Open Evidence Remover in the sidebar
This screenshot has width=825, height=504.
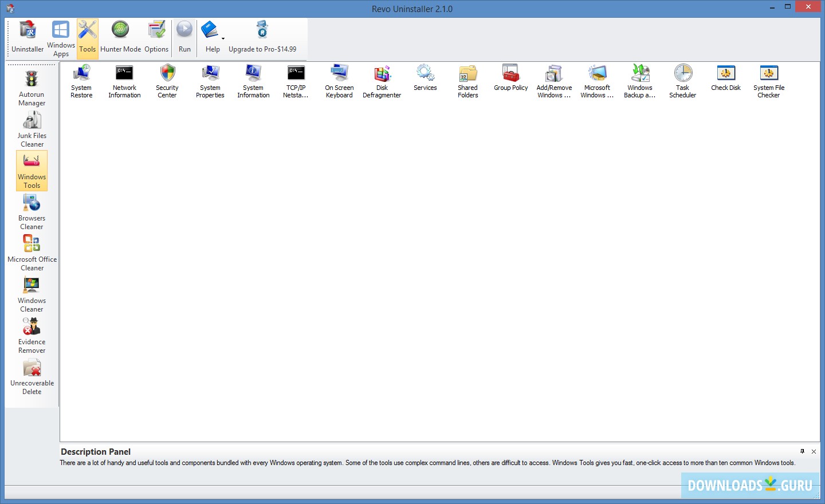[32, 336]
